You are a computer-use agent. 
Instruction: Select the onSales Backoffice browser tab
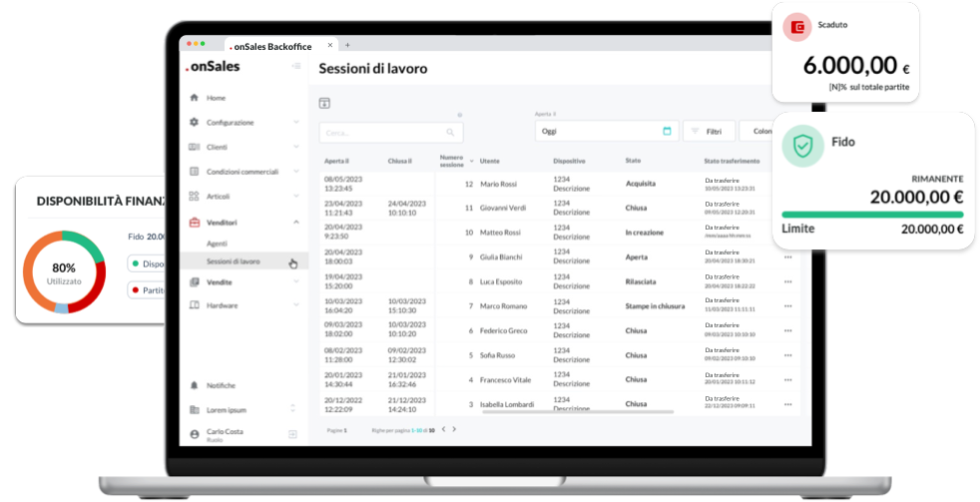[x=281, y=46]
